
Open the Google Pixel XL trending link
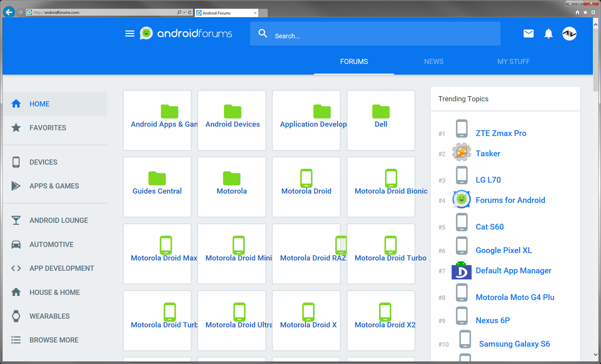pyautogui.click(x=503, y=250)
